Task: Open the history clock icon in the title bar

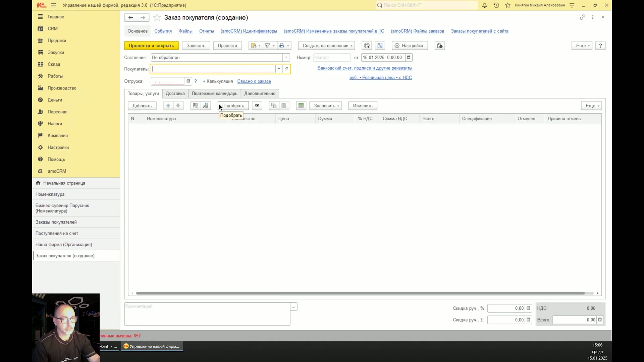Action: pos(496,5)
